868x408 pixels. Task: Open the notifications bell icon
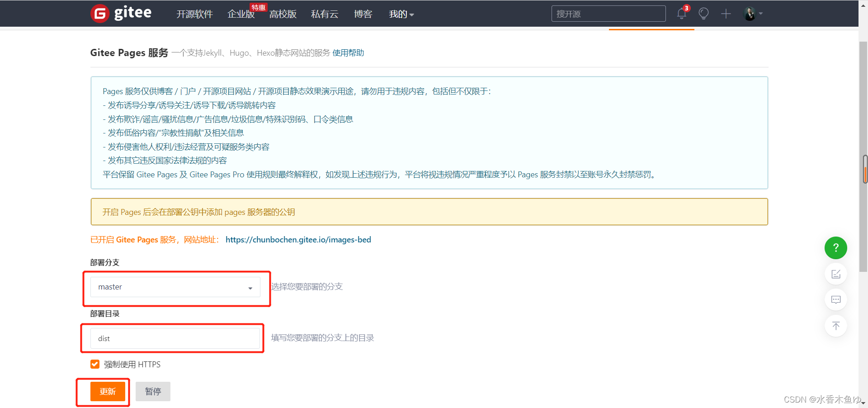pyautogui.click(x=682, y=14)
